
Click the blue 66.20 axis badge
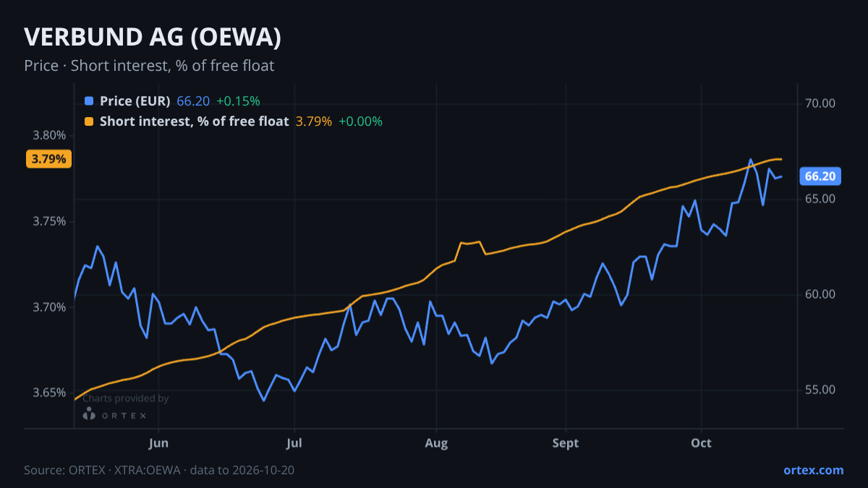coord(820,176)
